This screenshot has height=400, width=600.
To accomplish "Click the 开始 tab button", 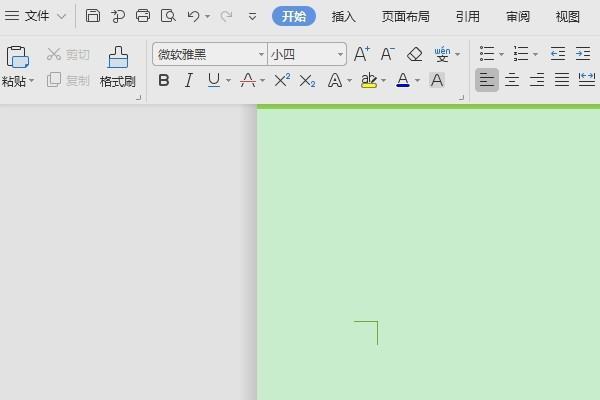I will (x=294, y=16).
